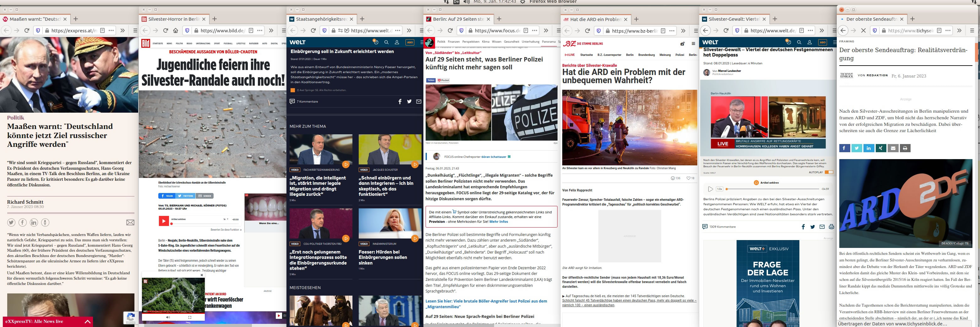The width and height of the screenshot is (980, 327).
Task: Share Tichys article on LinkedIn
Action: tap(868, 148)
